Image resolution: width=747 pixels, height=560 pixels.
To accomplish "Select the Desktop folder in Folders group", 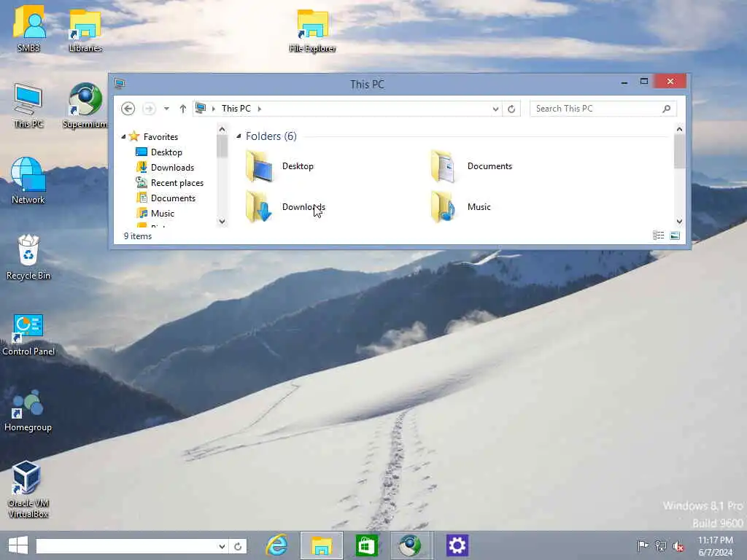I will coord(280,166).
